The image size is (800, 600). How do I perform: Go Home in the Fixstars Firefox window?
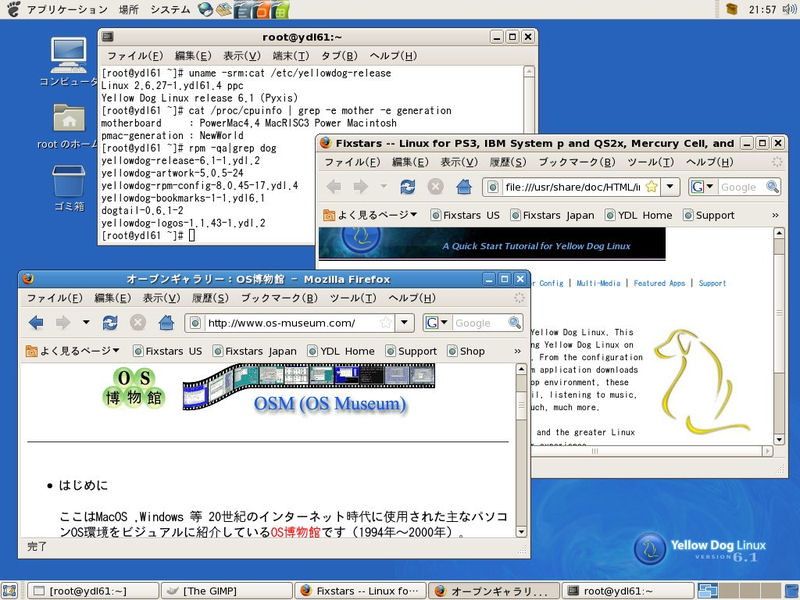pyautogui.click(x=464, y=187)
